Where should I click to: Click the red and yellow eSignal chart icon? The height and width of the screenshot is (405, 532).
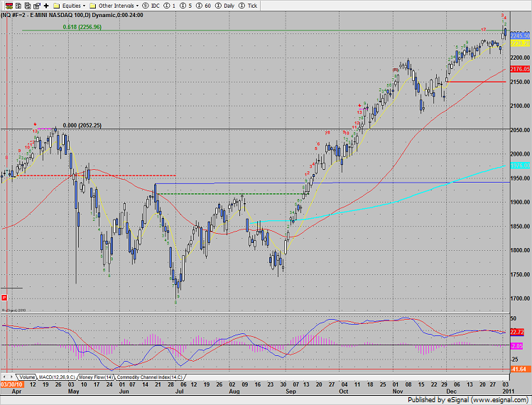click(x=9, y=6)
